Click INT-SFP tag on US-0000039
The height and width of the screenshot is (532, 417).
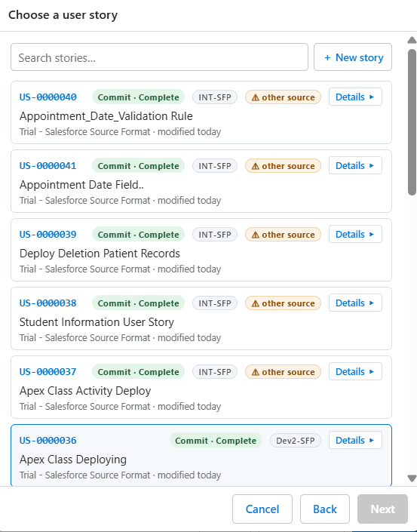215,235
